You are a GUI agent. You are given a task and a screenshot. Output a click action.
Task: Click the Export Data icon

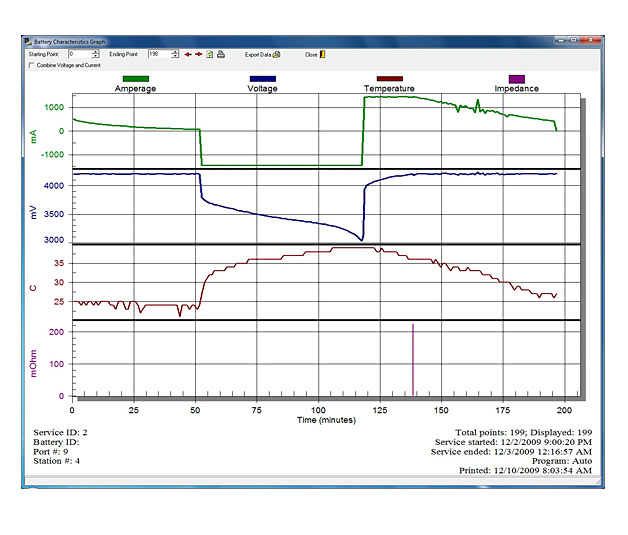pyautogui.click(x=277, y=54)
